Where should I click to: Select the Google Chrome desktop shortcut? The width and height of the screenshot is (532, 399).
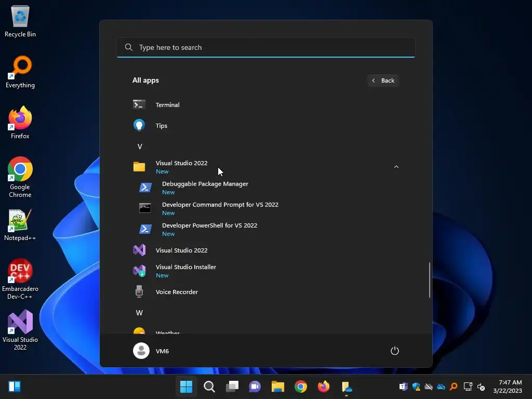click(x=20, y=177)
